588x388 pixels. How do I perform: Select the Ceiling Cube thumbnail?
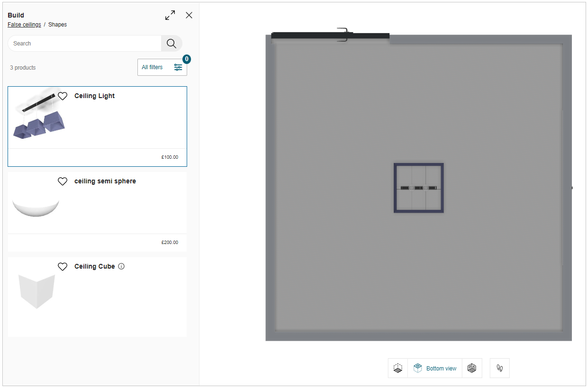pyautogui.click(x=36, y=291)
